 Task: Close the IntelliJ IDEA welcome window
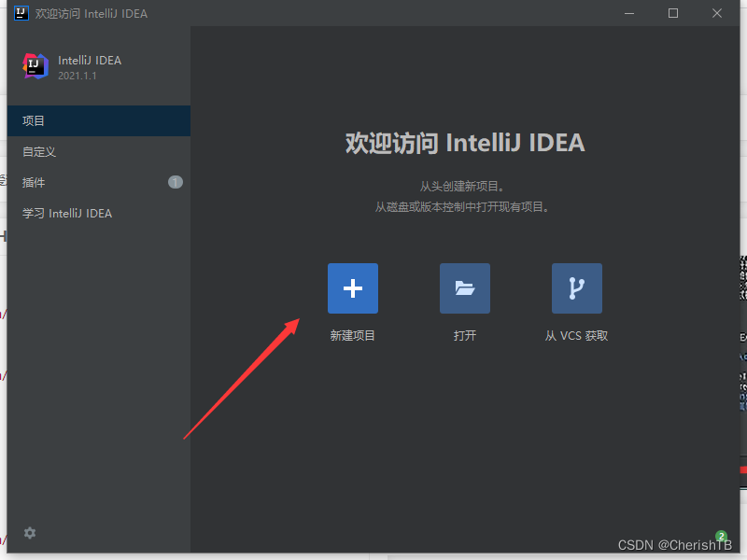[x=717, y=13]
